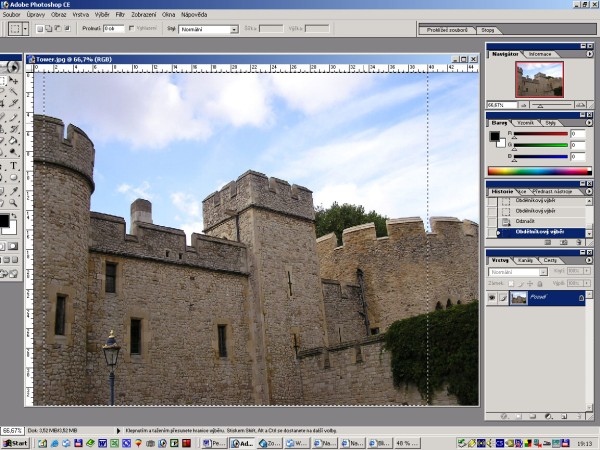
Task: Open the Filtr menu
Action: pyautogui.click(x=120, y=15)
